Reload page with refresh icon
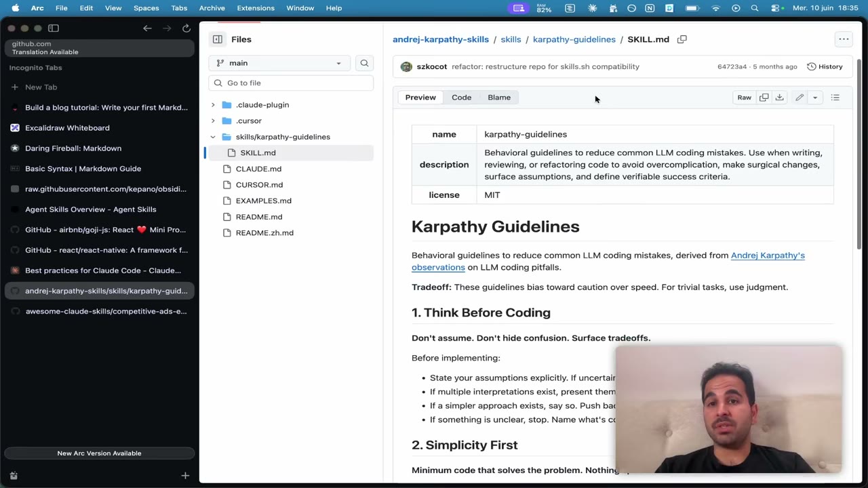Image resolution: width=868 pixels, height=488 pixels. click(186, 28)
